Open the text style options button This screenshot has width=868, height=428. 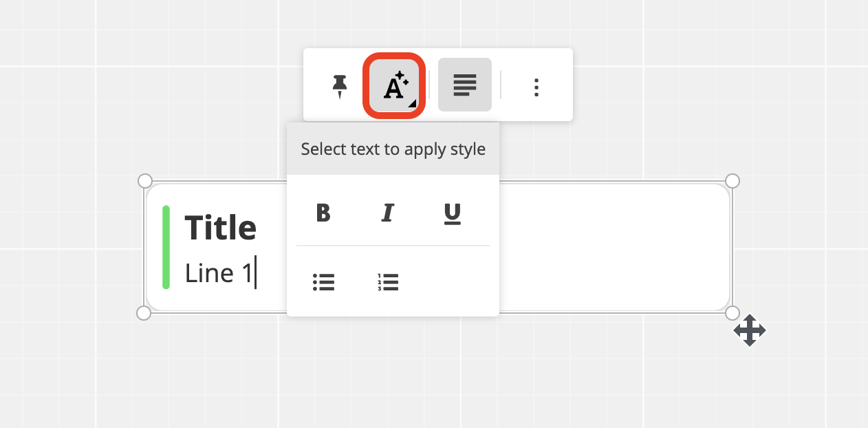[x=395, y=86]
